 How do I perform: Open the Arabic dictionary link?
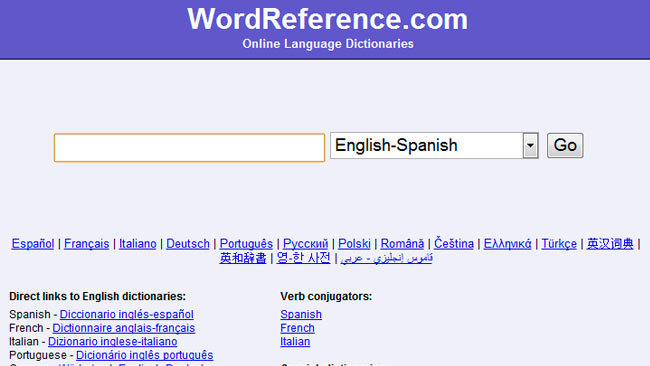coord(386,258)
